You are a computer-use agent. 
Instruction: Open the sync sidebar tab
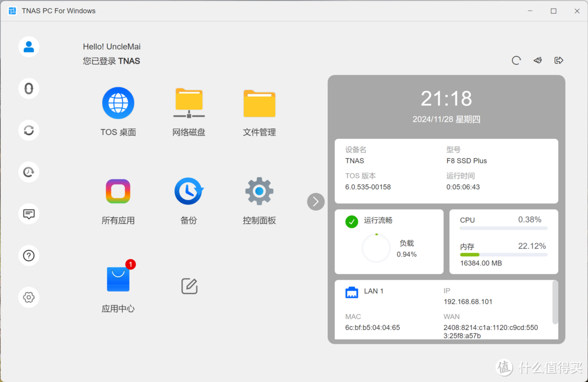(29, 131)
